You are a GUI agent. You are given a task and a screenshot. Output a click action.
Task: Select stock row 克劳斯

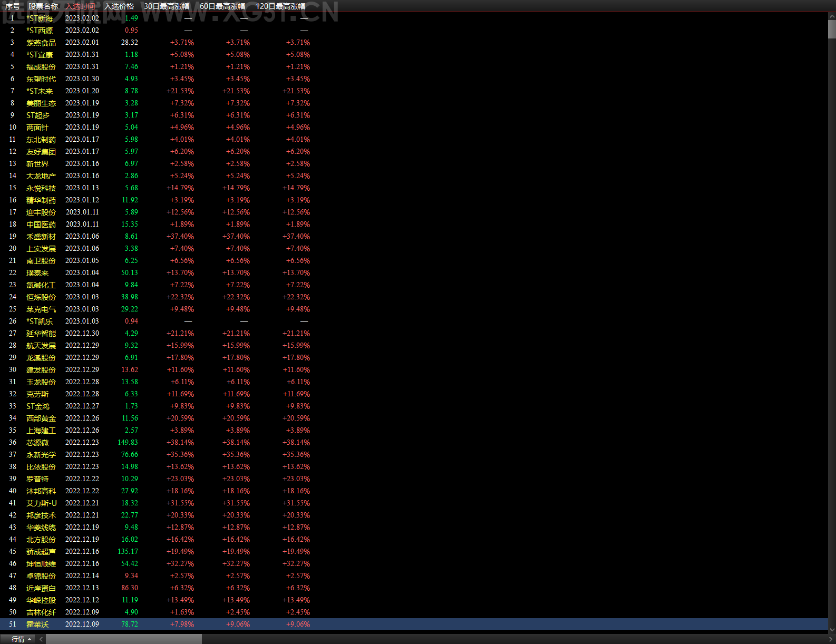click(x=414, y=394)
